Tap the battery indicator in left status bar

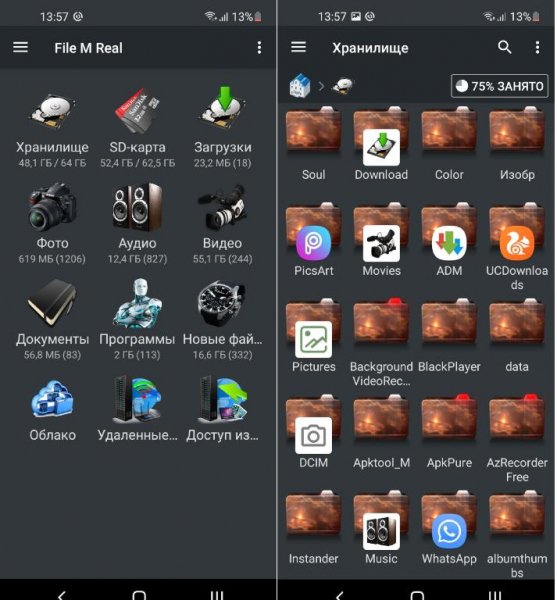258,17
